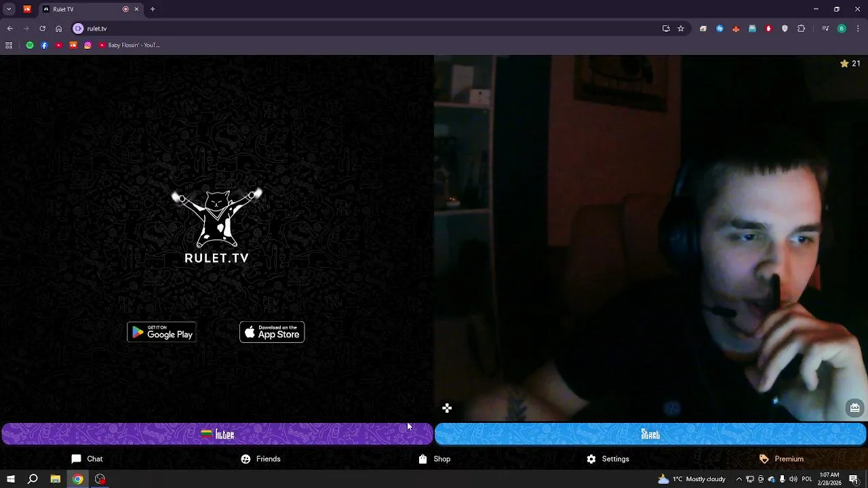Open the Chrome three-dot menu
Image resolution: width=868 pixels, height=488 pixels.
click(858, 28)
